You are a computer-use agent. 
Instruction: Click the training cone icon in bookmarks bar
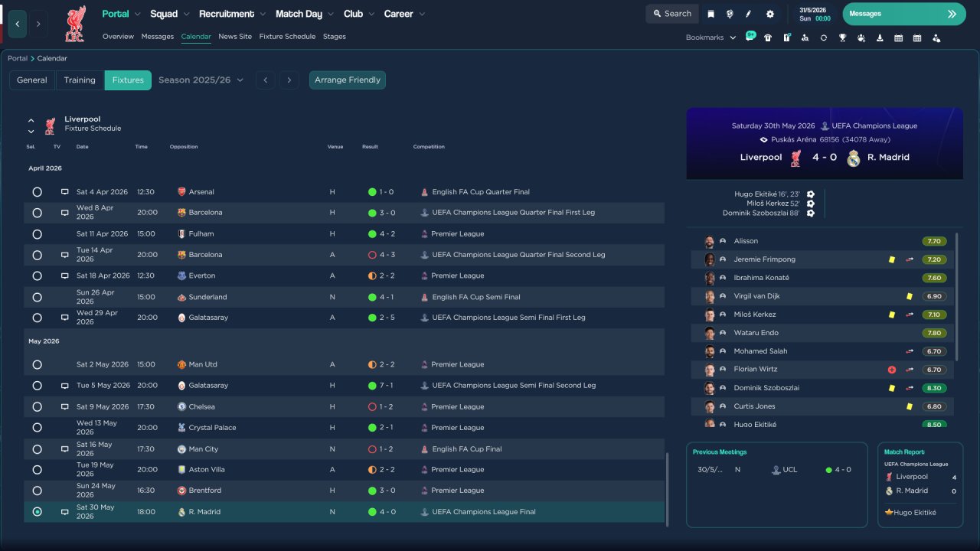(880, 37)
